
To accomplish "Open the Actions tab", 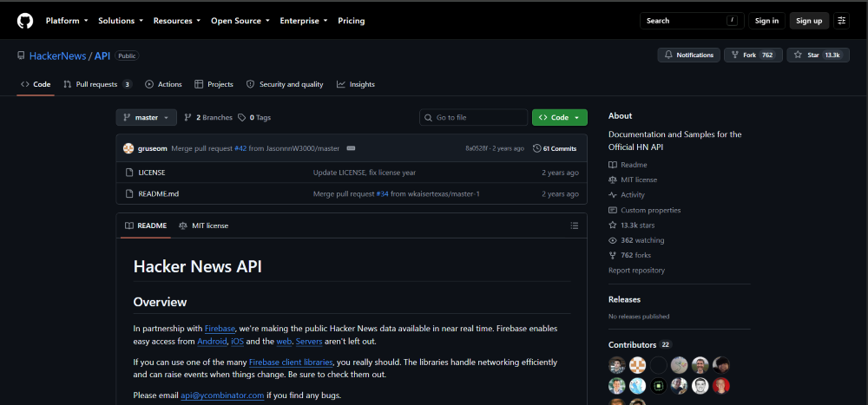I will (x=163, y=84).
